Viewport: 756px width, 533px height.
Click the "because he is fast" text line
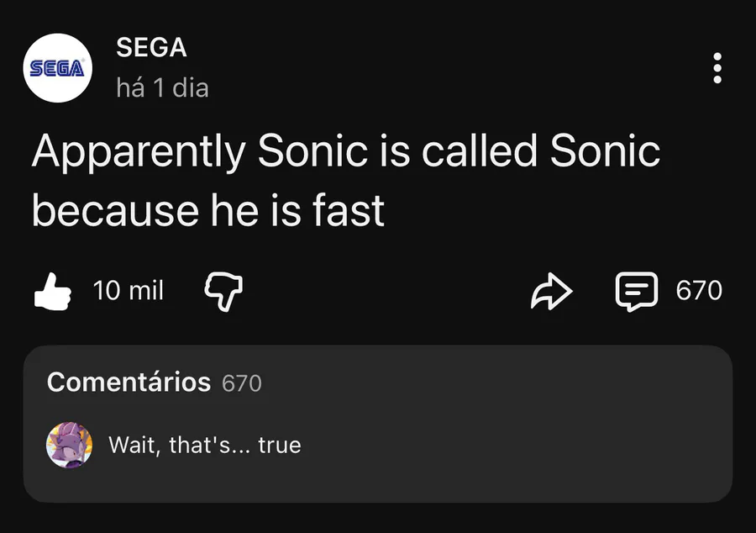click(x=208, y=211)
